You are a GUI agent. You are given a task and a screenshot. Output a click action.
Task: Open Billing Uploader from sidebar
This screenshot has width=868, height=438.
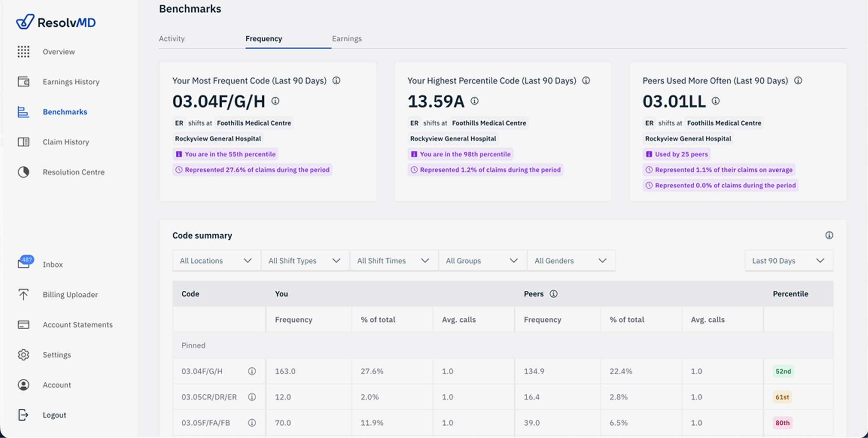[x=70, y=294]
